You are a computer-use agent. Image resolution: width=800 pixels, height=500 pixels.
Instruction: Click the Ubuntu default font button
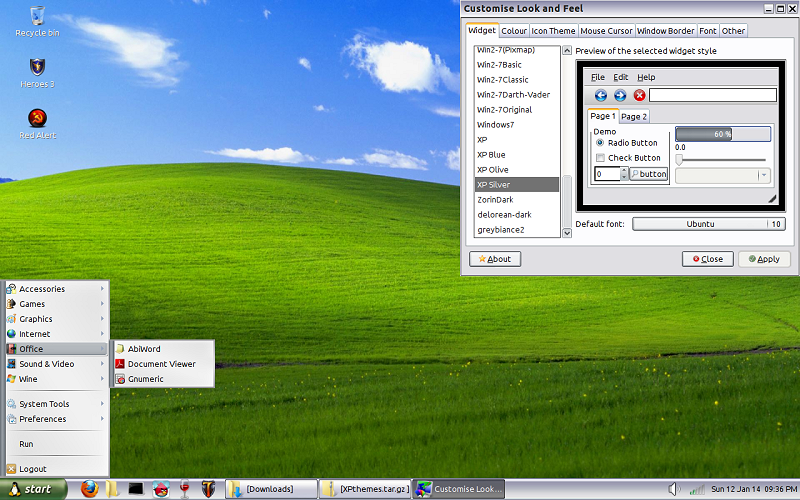pyautogui.click(x=709, y=223)
